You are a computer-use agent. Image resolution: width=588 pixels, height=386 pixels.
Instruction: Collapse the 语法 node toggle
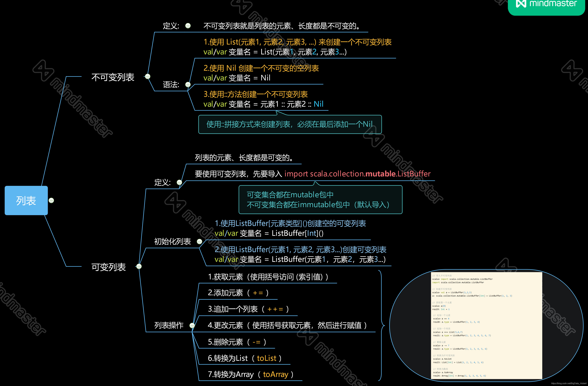click(x=188, y=85)
